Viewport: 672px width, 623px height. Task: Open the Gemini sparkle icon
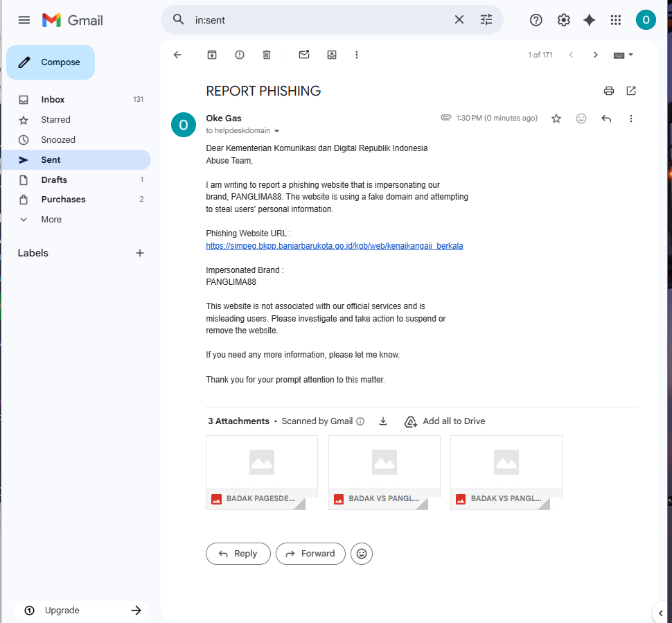point(590,19)
